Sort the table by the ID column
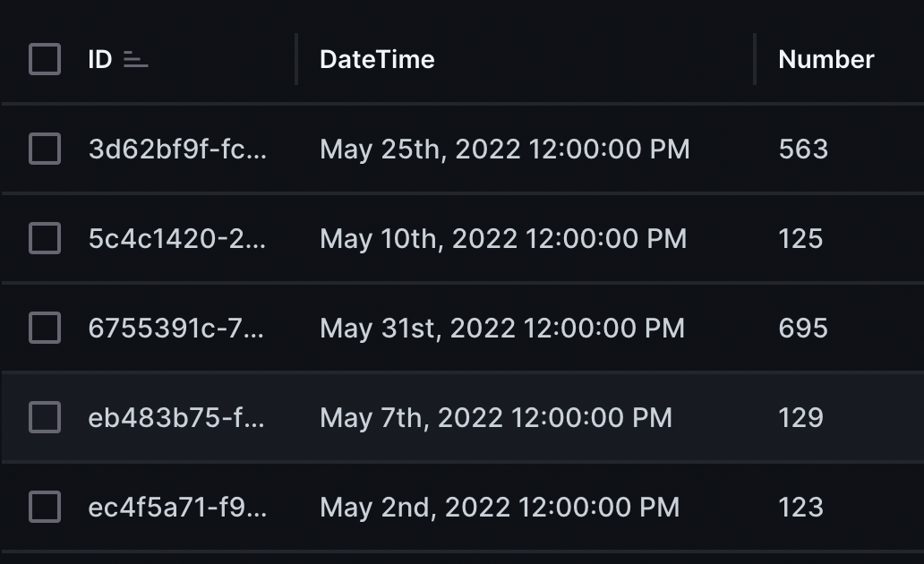 coord(98,59)
